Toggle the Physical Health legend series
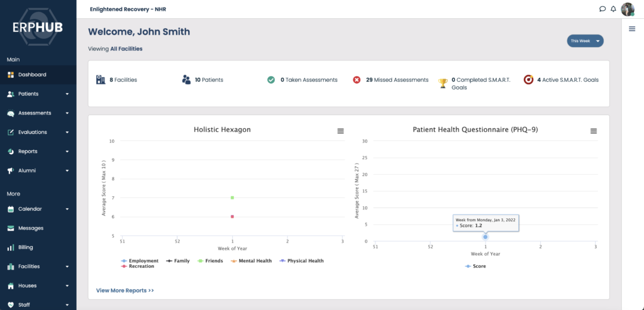Image resolution: width=644 pixels, height=310 pixels. point(301,261)
